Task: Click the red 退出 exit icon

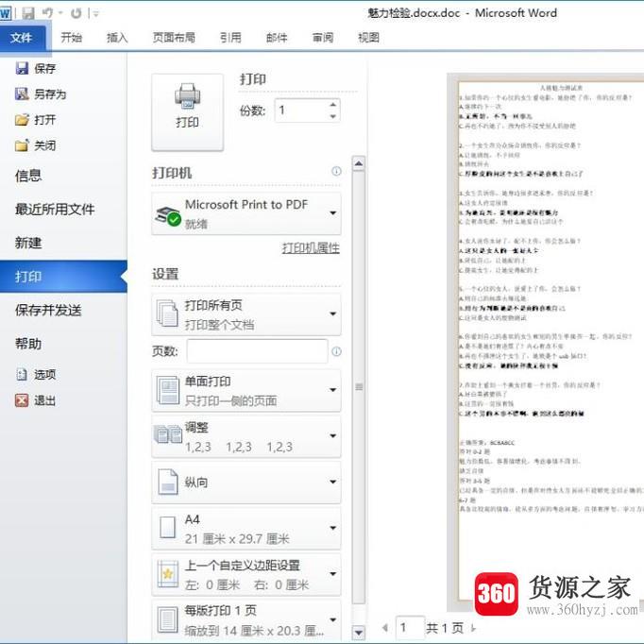Action: tap(22, 400)
